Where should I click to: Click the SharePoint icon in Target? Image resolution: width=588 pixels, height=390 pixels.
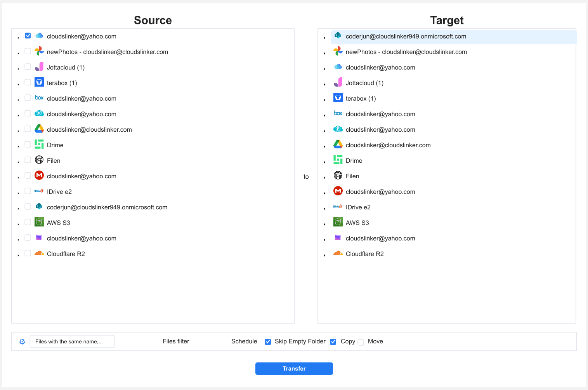tap(338, 35)
